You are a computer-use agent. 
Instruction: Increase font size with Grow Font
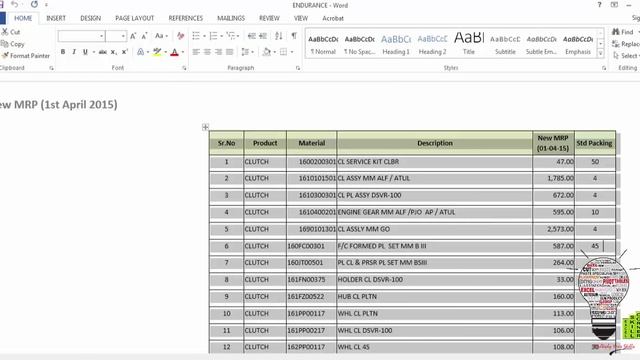[133, 36]
